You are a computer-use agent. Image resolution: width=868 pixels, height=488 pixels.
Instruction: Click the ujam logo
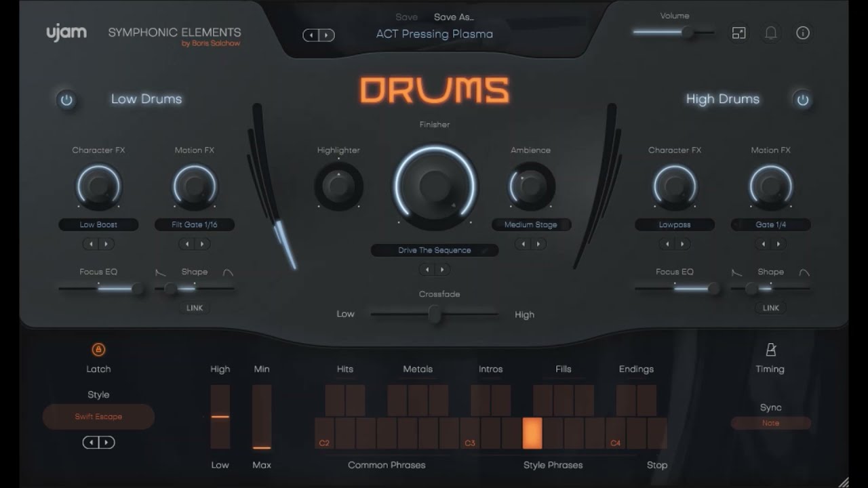pos(66,33)
